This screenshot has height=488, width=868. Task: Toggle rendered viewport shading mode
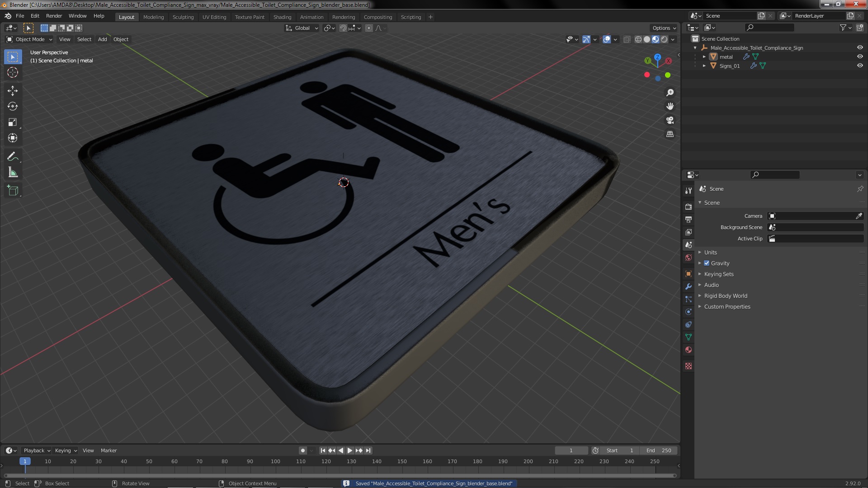coord(664,39)
